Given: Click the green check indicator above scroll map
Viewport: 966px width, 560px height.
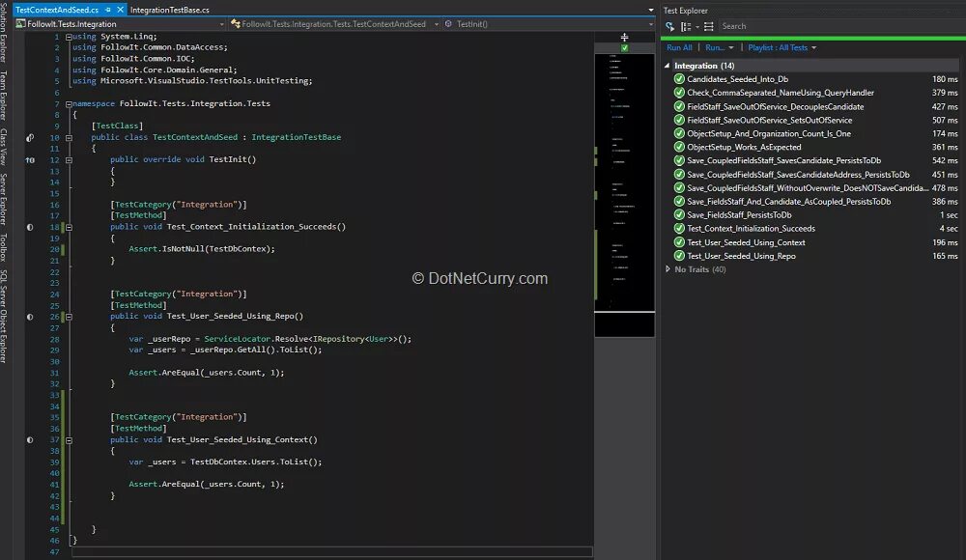Looking at the screenshot, I should pos(625,48).
